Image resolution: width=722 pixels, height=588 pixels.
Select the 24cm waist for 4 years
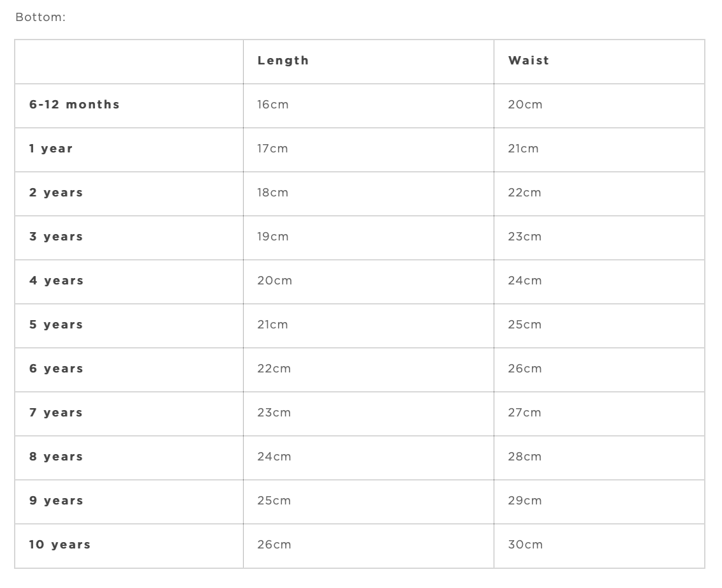[x=525, y=281]
